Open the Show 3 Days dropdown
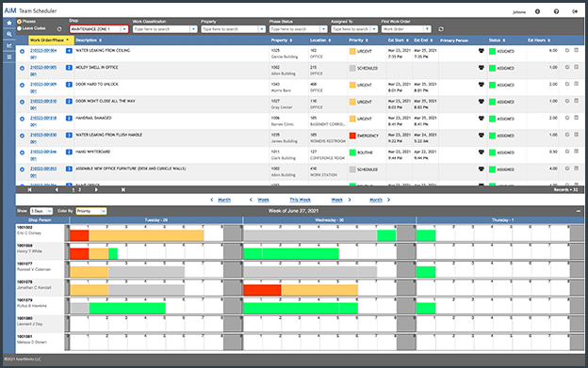 tap(41, 211)
